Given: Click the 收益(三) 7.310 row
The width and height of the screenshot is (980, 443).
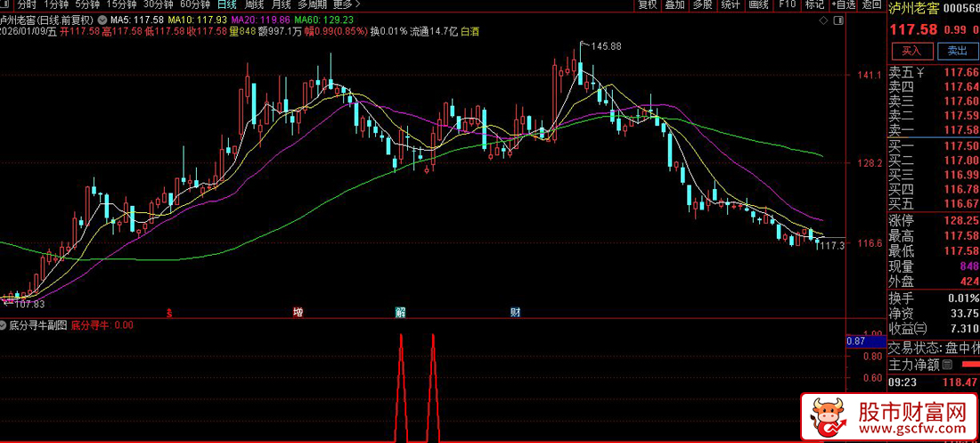Looking at the screenshot, I should click(934, 329).
